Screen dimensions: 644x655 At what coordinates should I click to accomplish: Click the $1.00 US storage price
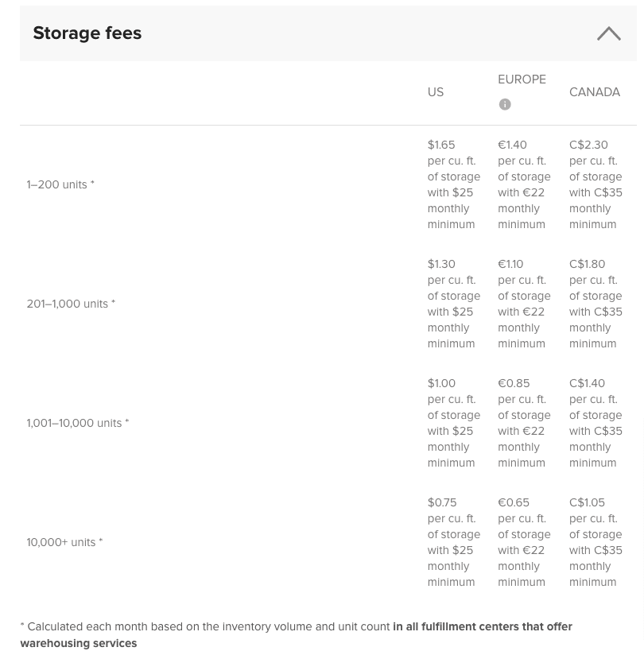click(x=441, y=383)
